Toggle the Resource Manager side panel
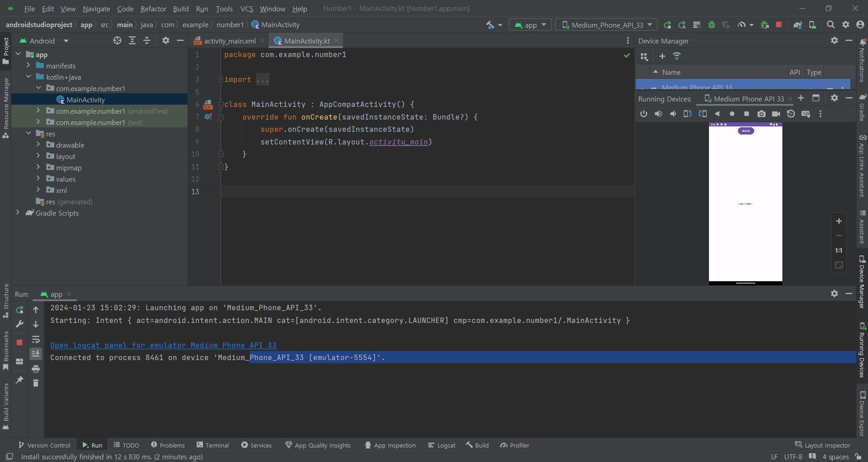This screenshot has width=868, height=462. tap(6, 108)
